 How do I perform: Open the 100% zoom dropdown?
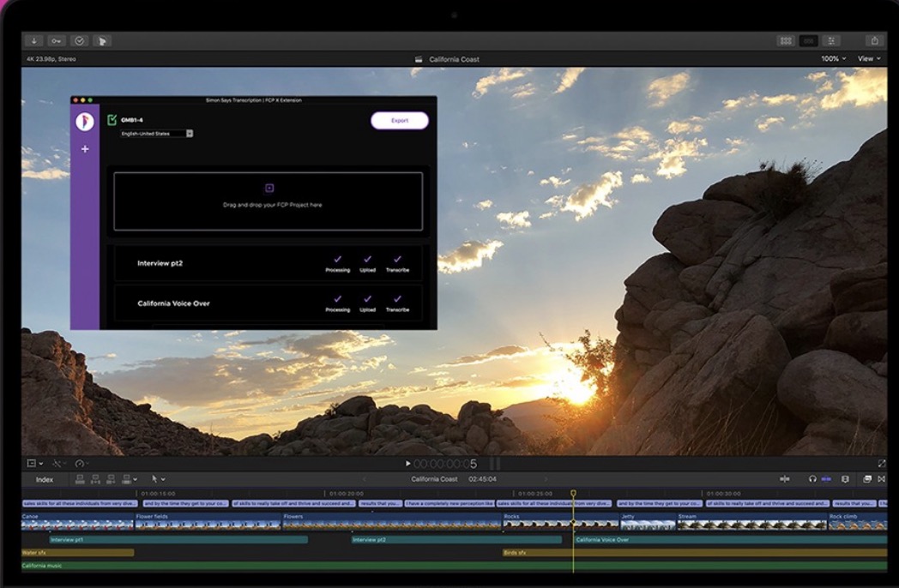click(x=833, y=58)
